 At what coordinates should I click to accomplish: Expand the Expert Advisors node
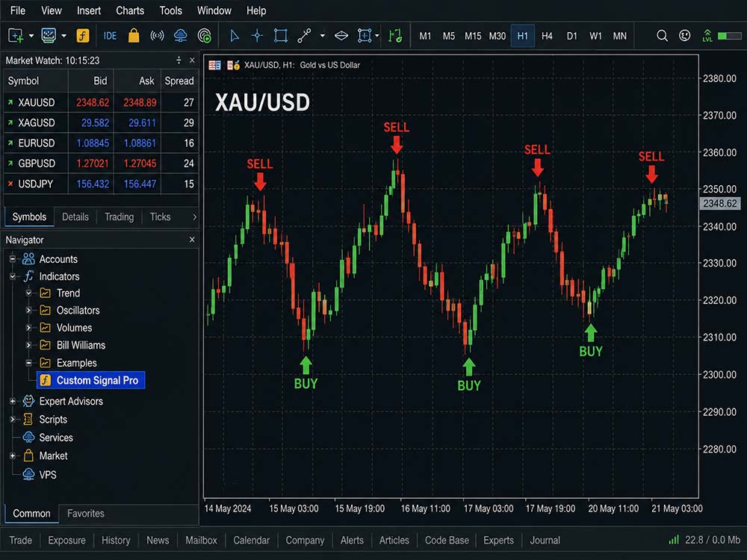(13, 401)
